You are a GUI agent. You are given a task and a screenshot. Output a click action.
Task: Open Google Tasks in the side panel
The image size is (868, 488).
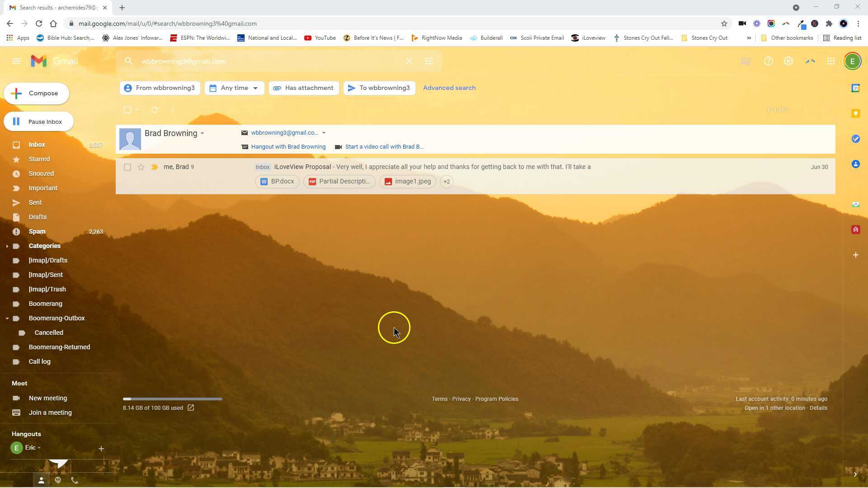(855, 139)
